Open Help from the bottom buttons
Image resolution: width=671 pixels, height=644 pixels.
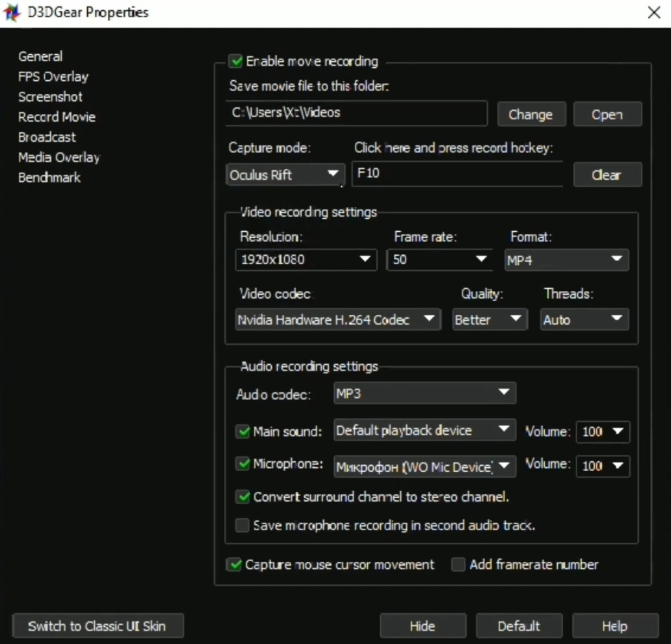click(x=615, y=626)
